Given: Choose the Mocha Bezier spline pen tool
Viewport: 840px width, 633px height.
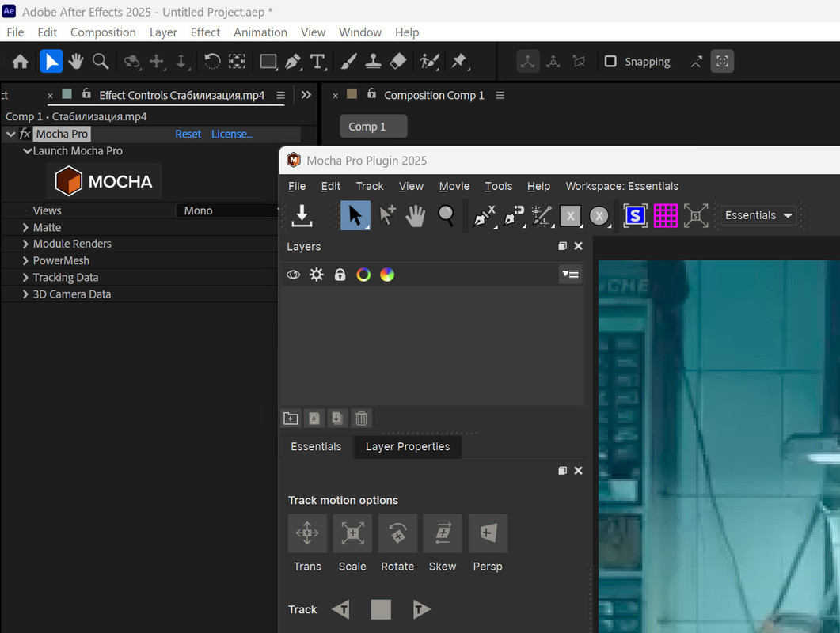Looking at the screenshot, I should 515,216.
